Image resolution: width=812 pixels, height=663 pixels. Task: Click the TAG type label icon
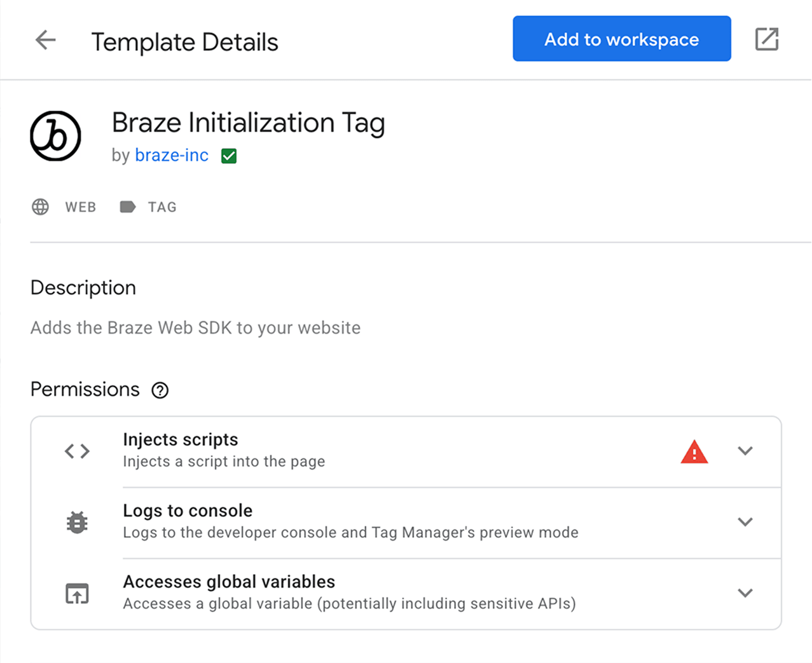click(127, 207)
